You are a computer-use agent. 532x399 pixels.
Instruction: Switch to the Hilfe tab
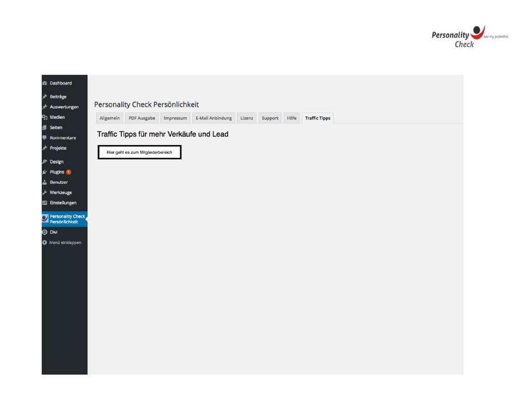(x=292, y=118)
